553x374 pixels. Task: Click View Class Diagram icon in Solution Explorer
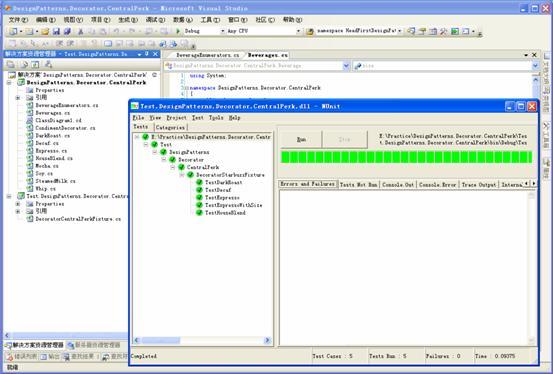pos(48,64)
